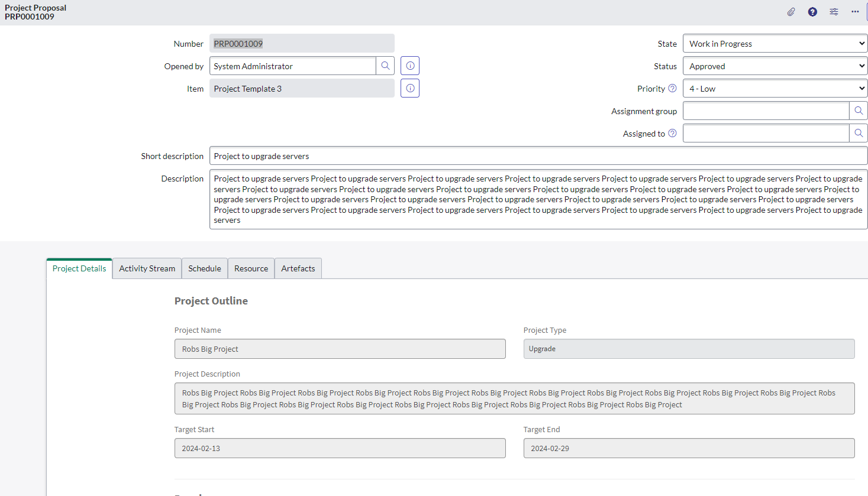Click the Assigned to lookup search icon
This screenshot has width=868, height=496.
tap(859, 133)
